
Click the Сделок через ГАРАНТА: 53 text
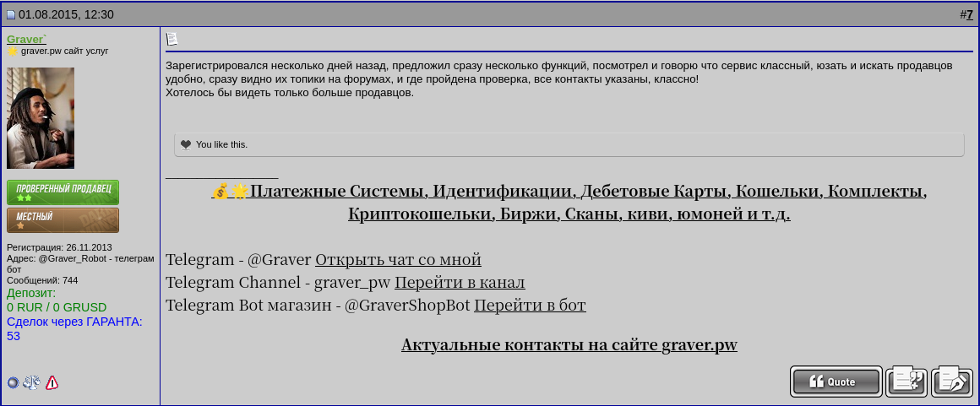74,328
